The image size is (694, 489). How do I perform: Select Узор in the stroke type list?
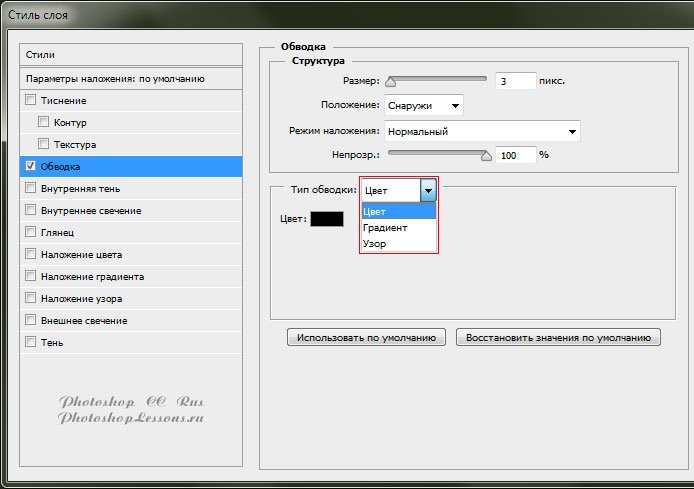coord(375,244)
